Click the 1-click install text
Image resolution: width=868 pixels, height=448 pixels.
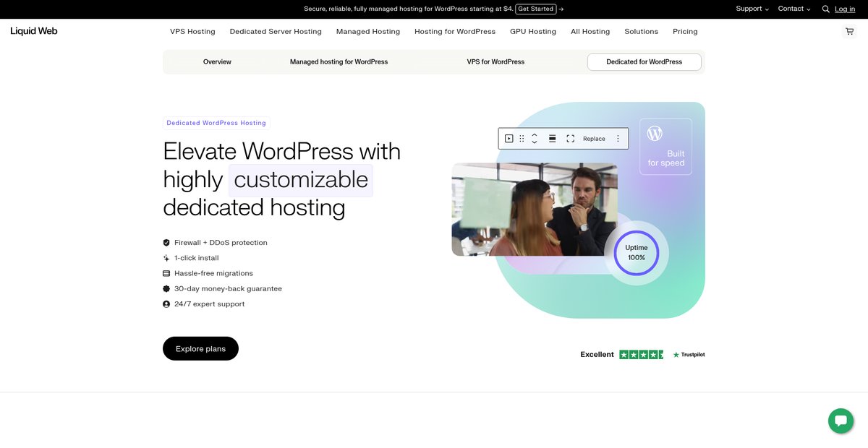pos(197,258)
